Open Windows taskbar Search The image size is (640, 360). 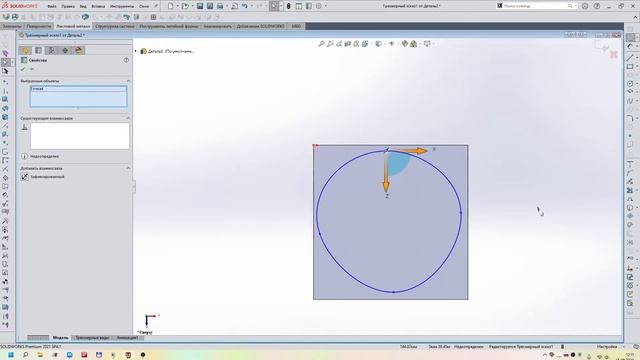26,355
